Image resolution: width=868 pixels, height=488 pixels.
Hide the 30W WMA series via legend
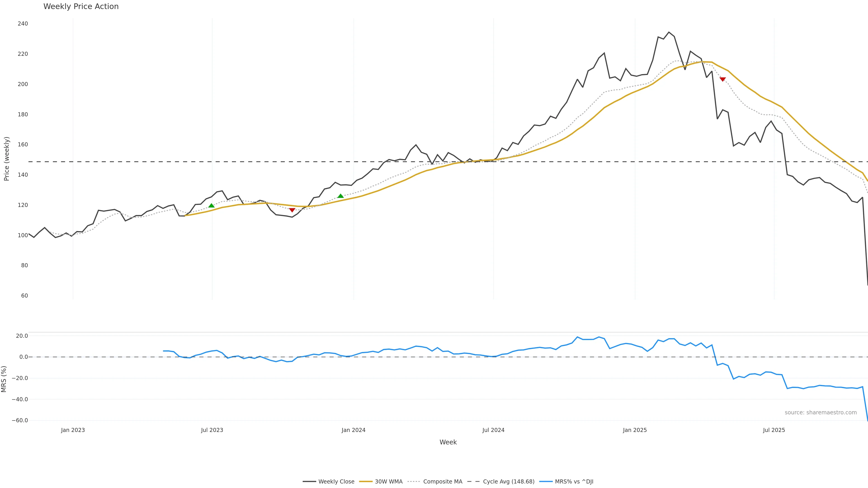point(389,482)
